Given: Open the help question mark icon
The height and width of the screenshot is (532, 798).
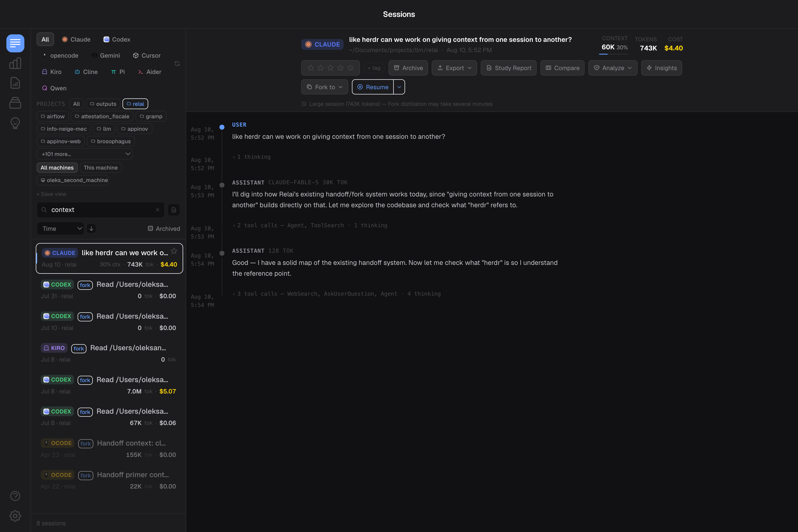Looking at the screenshot, I should 15,496.
